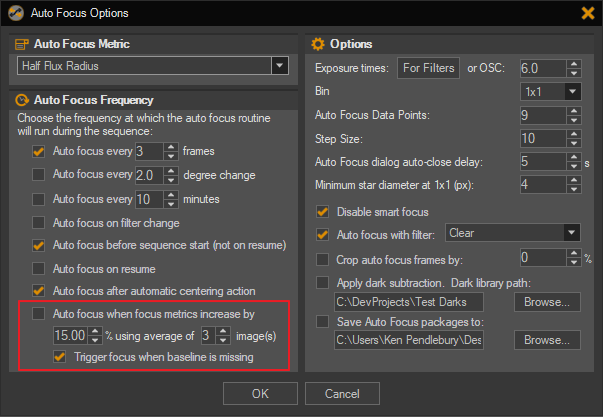Decrease the Step Size value
This screenshot has height=417, width=603.
pos(574,143)
